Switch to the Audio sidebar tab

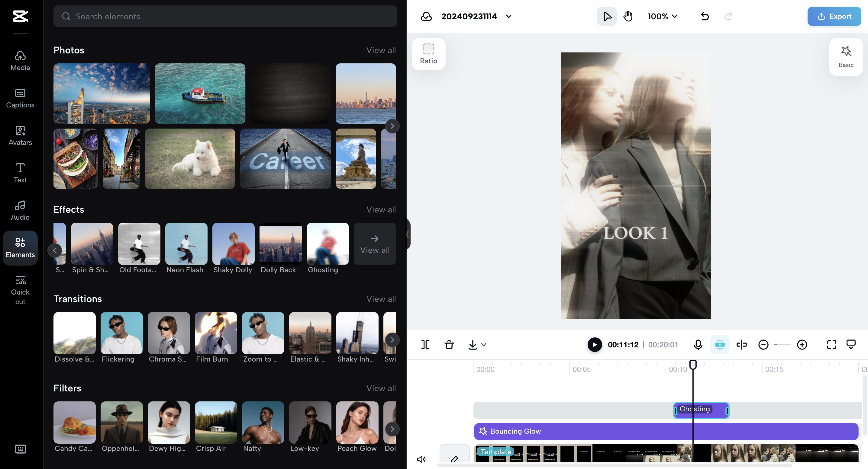tap(20, 210)
